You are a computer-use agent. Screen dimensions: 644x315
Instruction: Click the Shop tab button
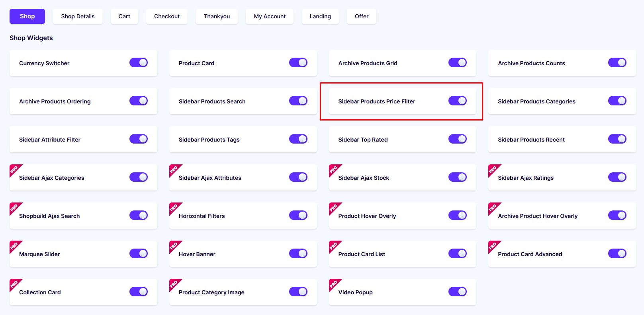27,16
